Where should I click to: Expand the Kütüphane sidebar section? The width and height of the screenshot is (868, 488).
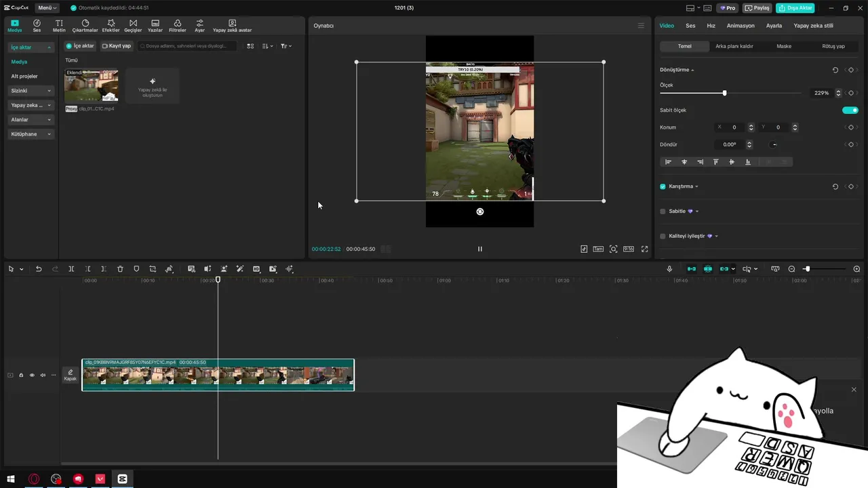point(31,134)
